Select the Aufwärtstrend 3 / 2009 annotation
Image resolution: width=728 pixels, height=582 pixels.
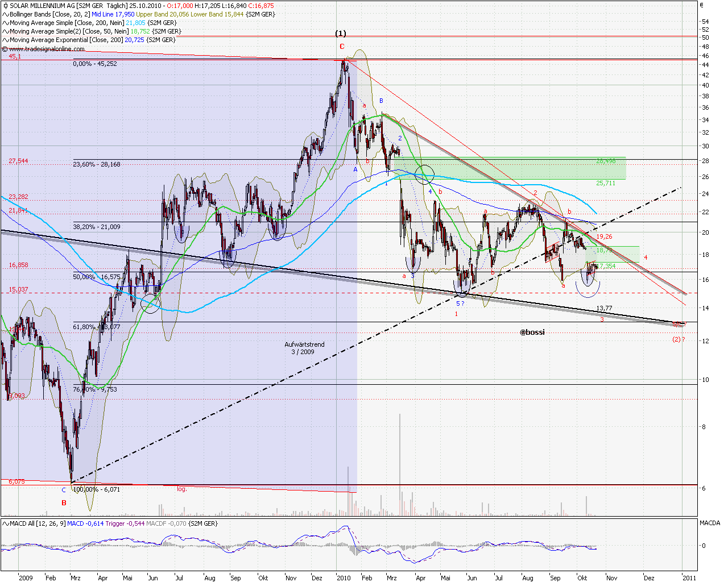304,347
